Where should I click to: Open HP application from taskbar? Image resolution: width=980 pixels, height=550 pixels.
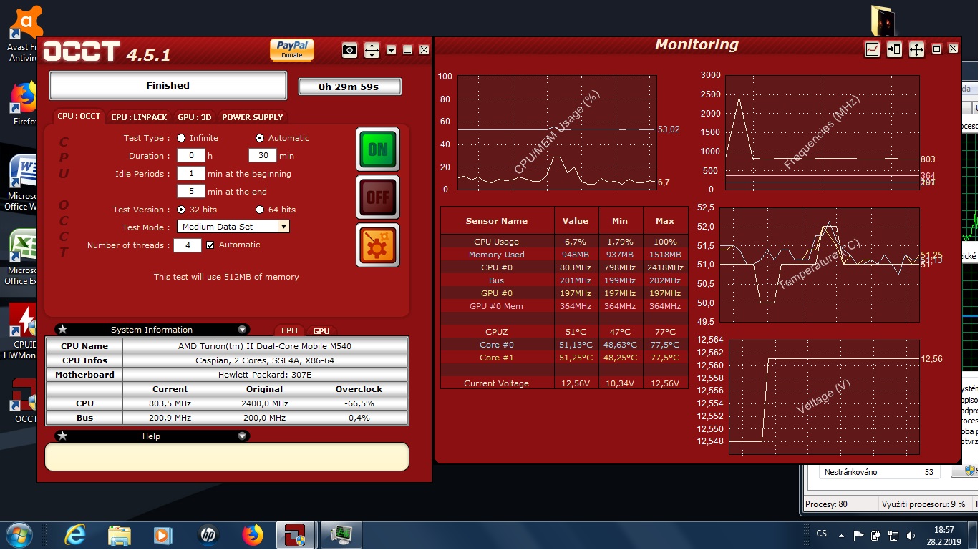[x=208, y=535]
